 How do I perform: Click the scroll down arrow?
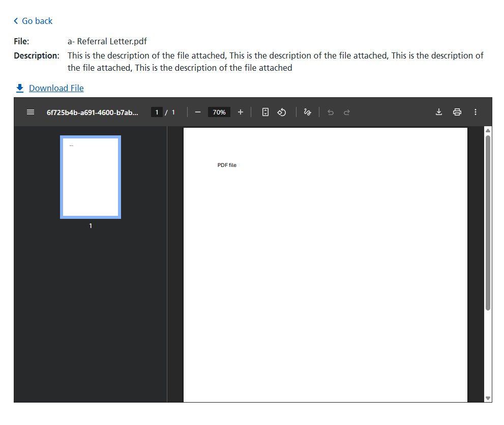tap(488, 399)
